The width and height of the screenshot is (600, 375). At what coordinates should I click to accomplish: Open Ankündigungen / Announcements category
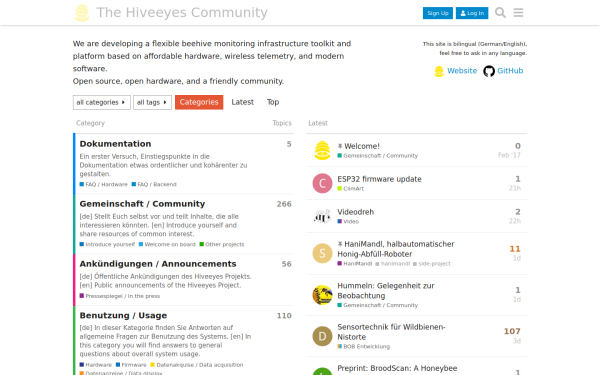pos(158,264)
